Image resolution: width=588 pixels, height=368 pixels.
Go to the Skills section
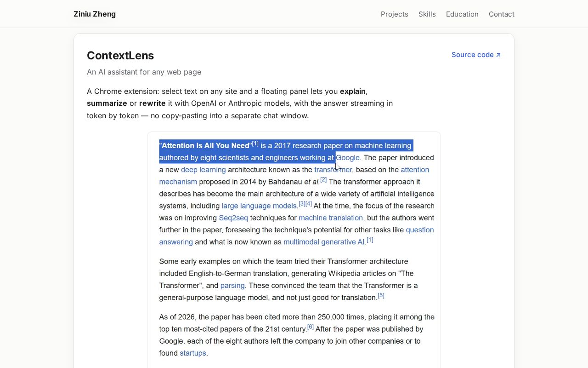point(427,14)
